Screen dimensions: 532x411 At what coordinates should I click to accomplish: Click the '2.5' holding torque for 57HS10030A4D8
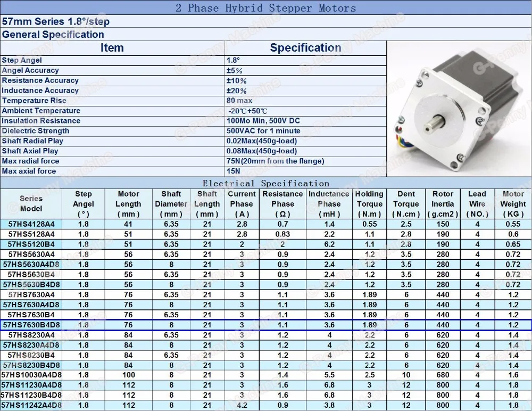370,375
